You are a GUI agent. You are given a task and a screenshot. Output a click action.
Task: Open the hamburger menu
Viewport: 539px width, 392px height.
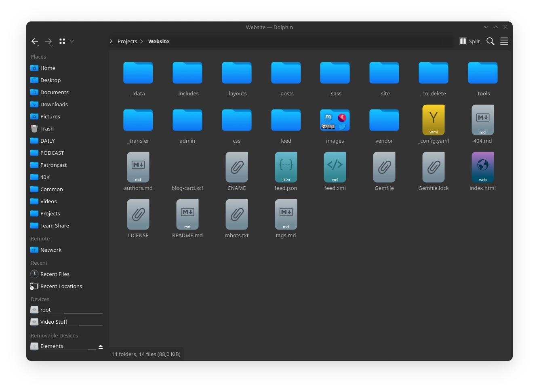tap(504, 41)
